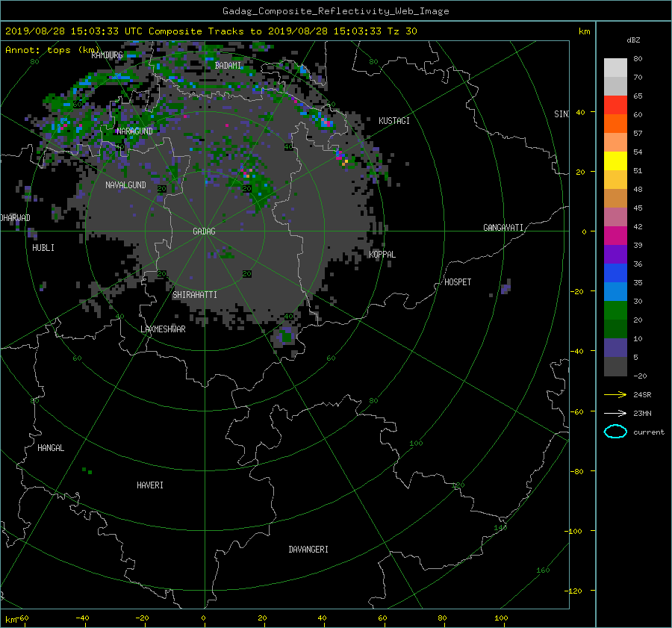The height and width of the screenshot is (628, 672).
Task: Click the HAVERI town label
Action: tap(150, 485)
